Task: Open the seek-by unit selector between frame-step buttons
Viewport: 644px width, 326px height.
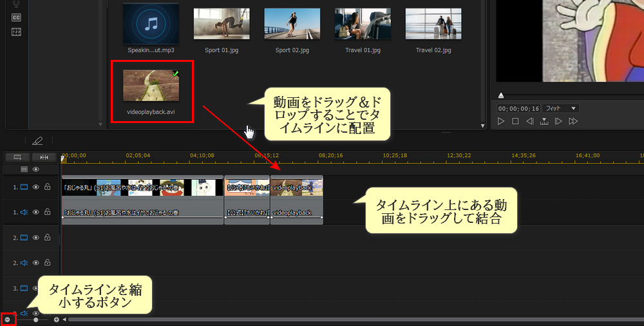Action: [544, 121]
